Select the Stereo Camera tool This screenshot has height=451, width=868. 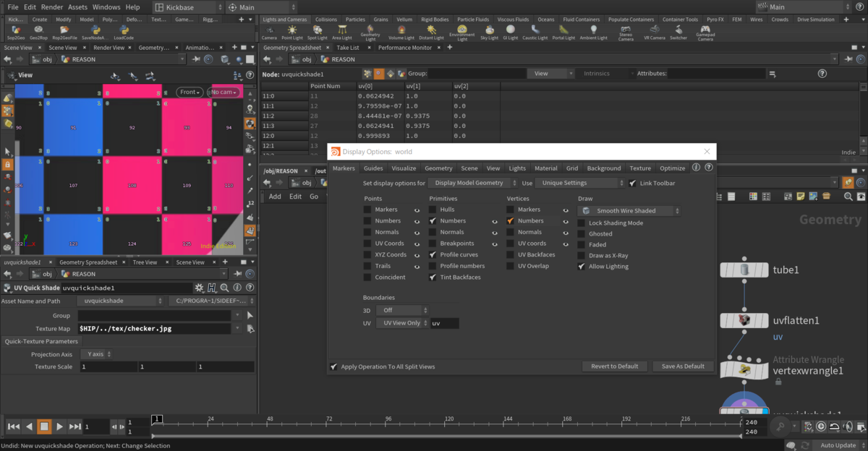pos(626,33)
